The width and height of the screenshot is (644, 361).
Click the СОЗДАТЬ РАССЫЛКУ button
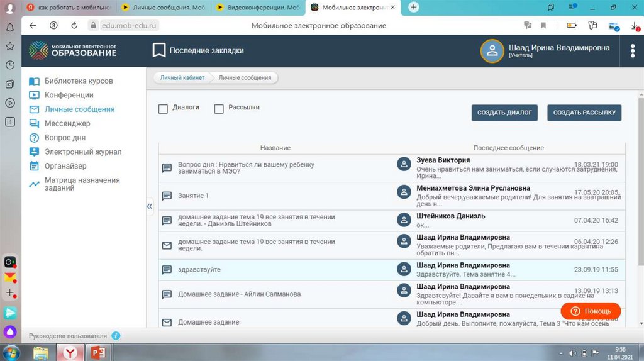click(584, 113)
